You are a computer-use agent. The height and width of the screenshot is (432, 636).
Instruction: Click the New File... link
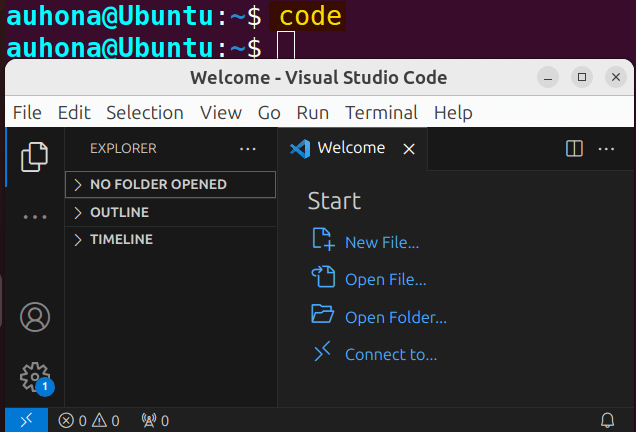point(382,243)
